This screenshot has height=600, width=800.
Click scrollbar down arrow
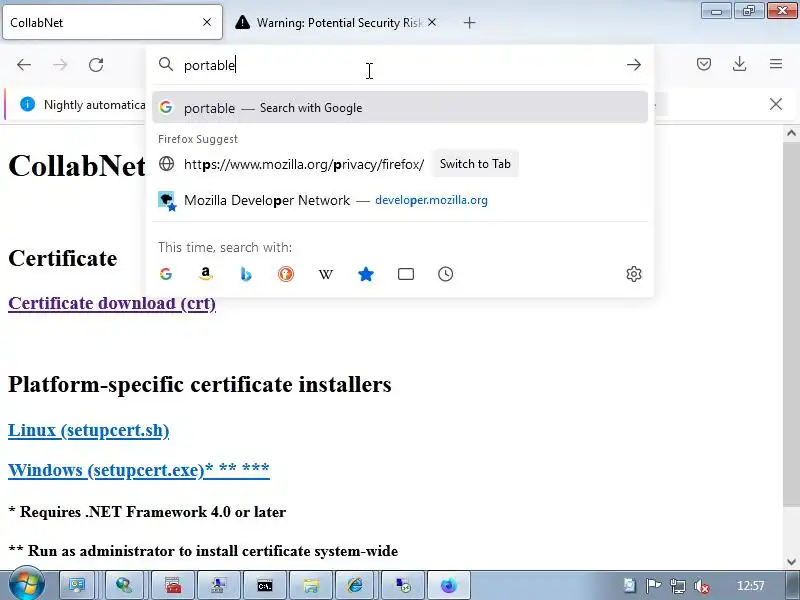791,562
